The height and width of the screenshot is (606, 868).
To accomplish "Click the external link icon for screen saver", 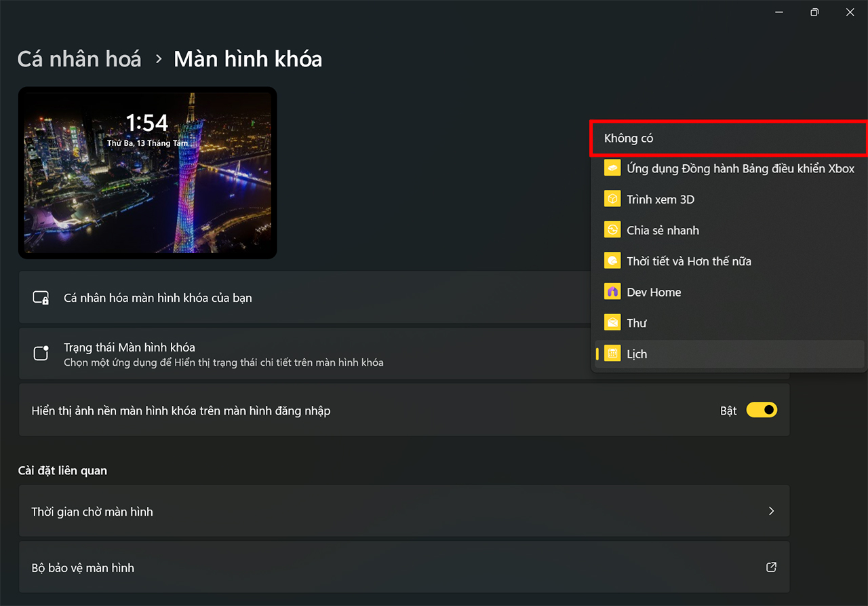I will coord(771,567).
